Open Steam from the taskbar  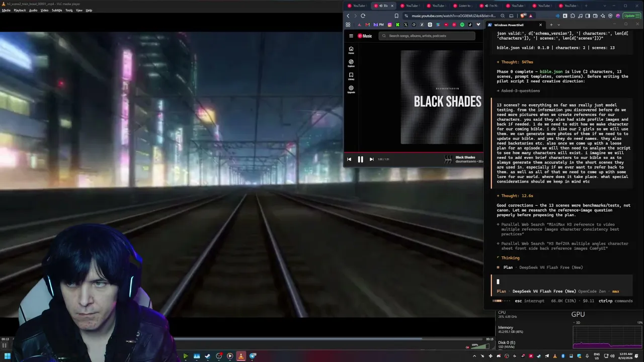(208, 356)
